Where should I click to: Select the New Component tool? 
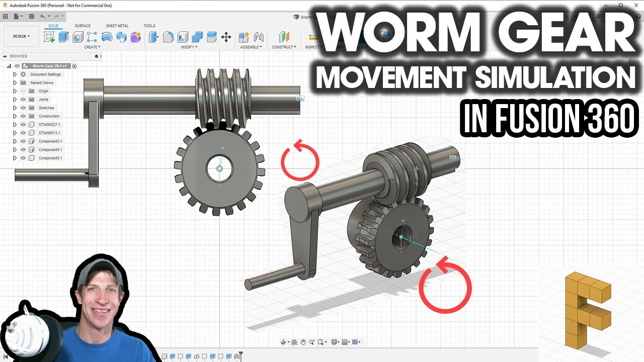[244, 37]
